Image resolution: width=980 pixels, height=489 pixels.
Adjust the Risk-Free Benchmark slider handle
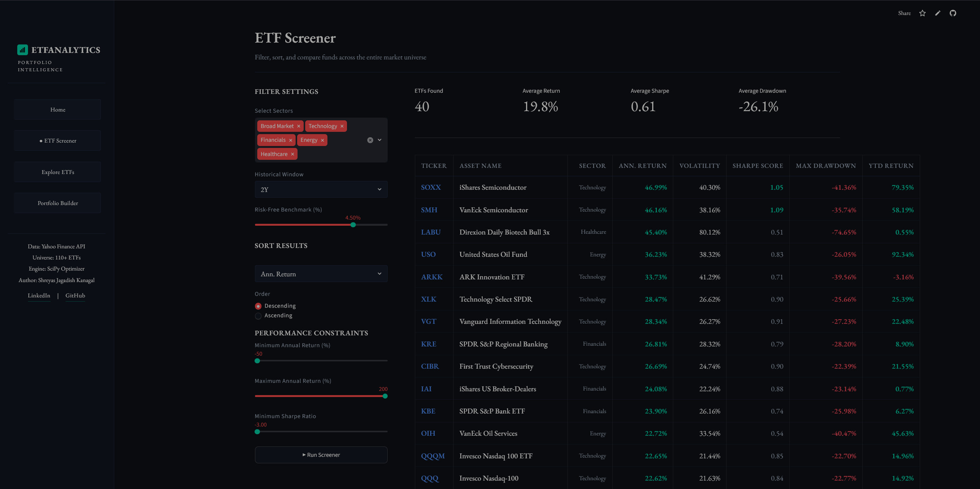[353, 225]
